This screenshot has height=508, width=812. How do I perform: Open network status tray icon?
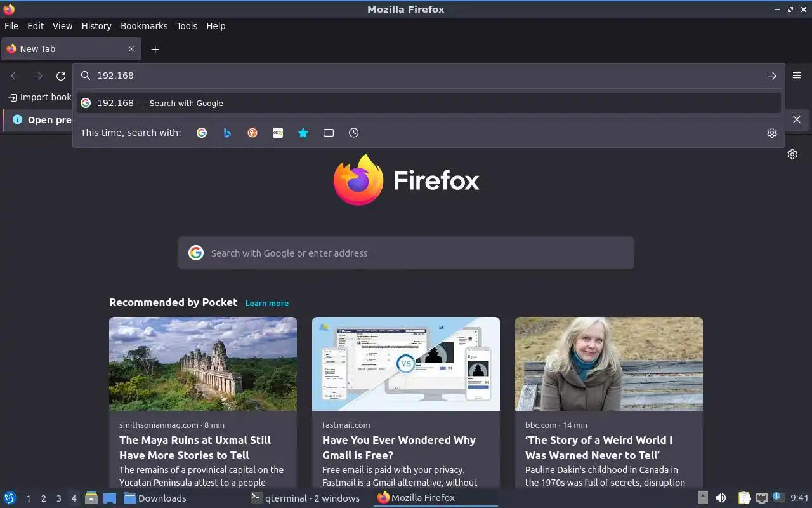762,498
